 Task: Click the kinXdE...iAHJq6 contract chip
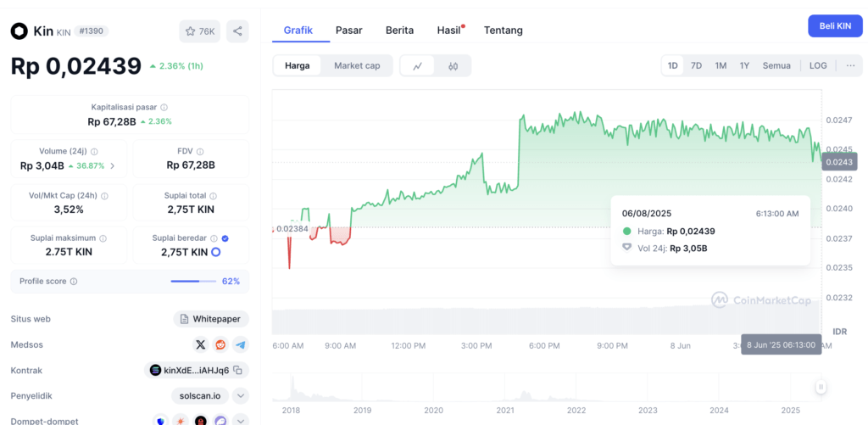click(x=197, y=370)
